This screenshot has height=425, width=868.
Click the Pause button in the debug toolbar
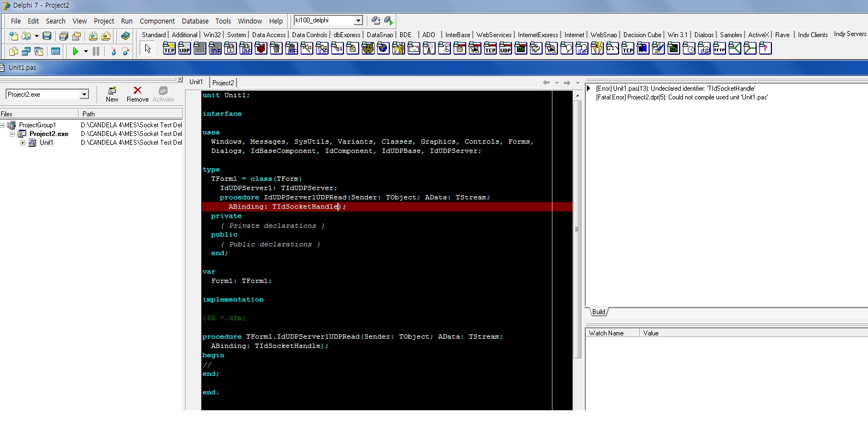point(96,51)
